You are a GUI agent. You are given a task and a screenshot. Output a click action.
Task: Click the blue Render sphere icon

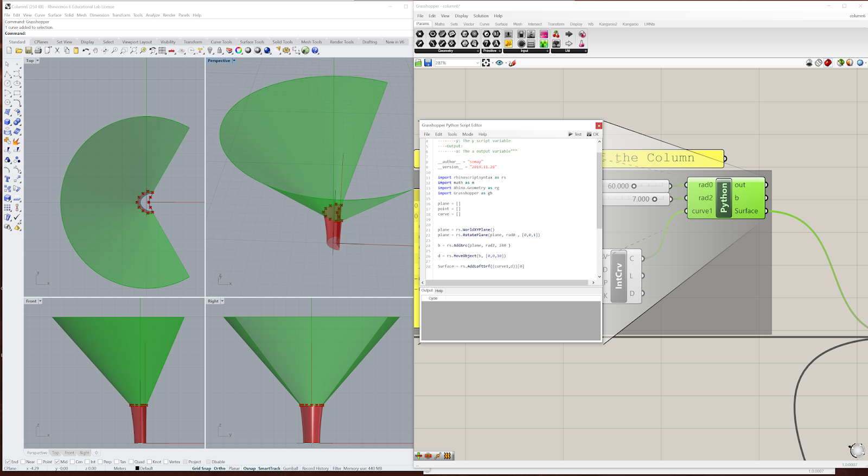click(267, 50)
